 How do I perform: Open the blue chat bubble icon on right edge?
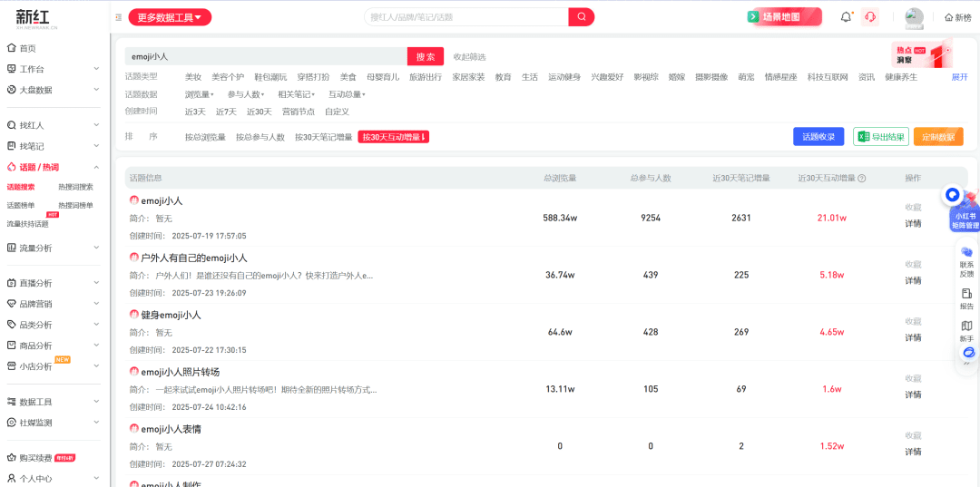[x=953, y=195]
